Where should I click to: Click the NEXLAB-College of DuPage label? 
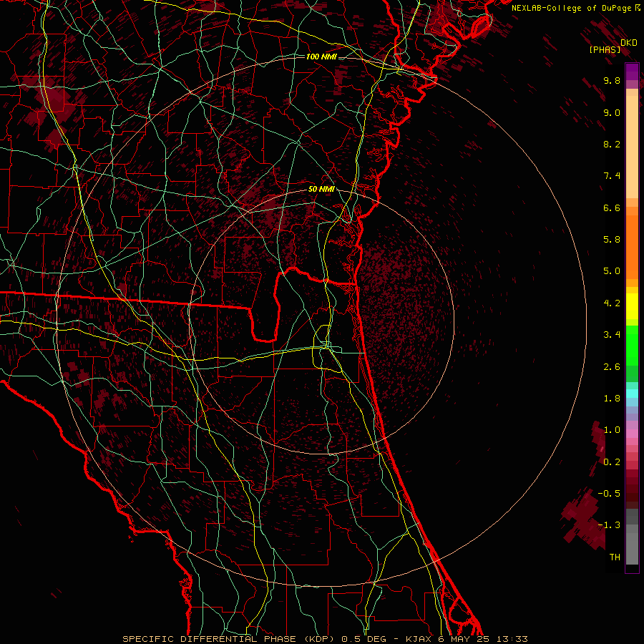(572, 8)
